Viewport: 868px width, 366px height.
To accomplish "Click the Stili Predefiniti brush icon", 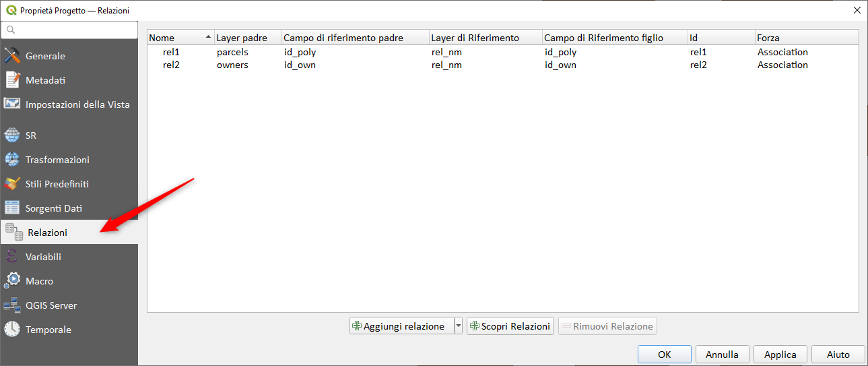I will [x=12, y=184].
